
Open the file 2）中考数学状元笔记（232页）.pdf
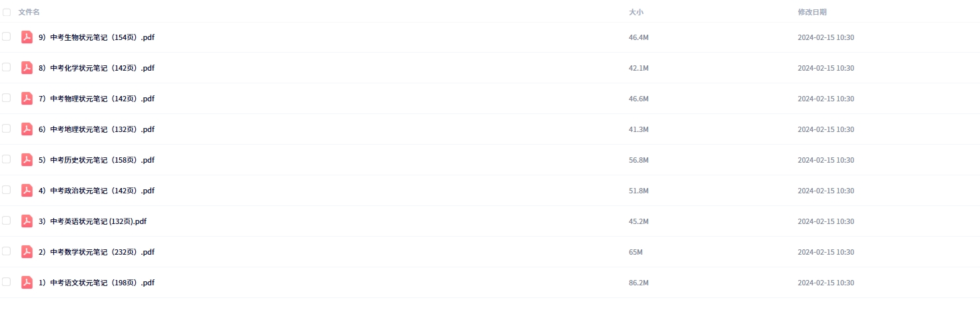pyautogui.click(x=97, y=252)
